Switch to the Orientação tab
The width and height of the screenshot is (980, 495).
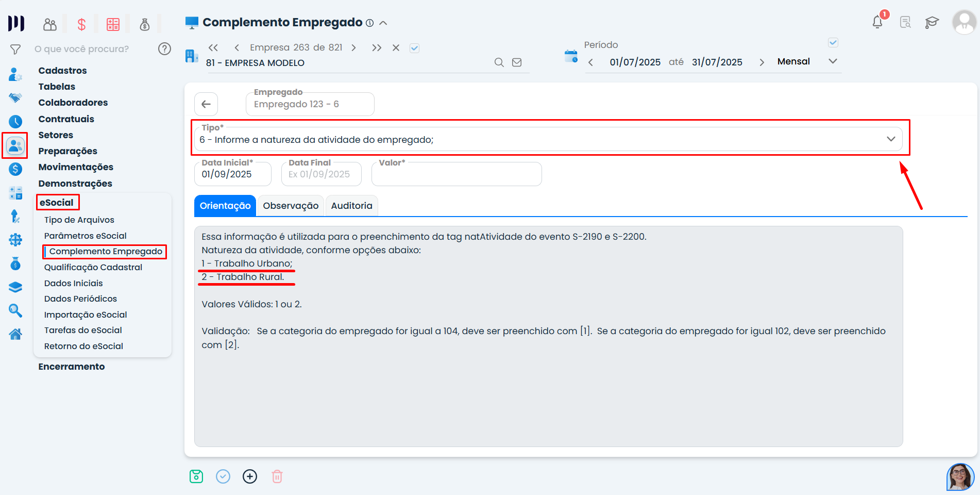point(225,206)
